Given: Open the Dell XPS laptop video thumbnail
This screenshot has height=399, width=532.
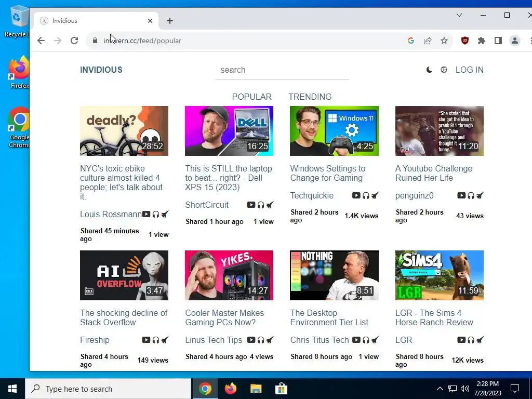Looking at the screenshot, I should click(x=229, y=131).
